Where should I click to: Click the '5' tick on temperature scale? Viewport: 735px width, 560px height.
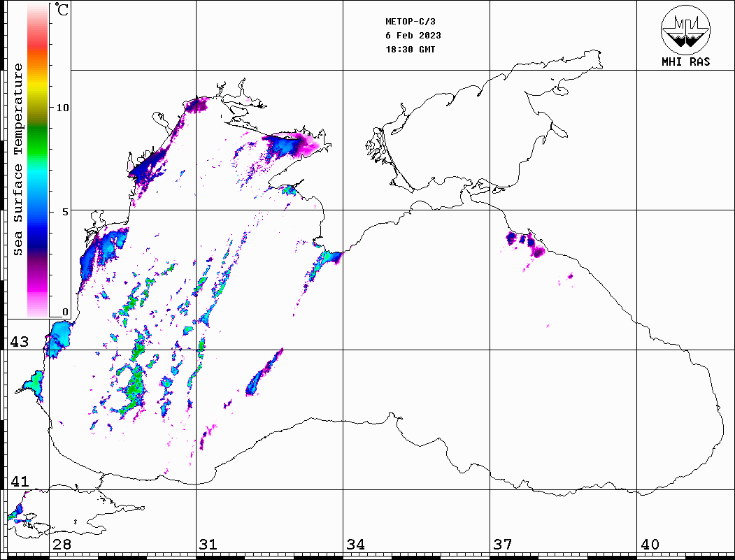pos(65,212)
